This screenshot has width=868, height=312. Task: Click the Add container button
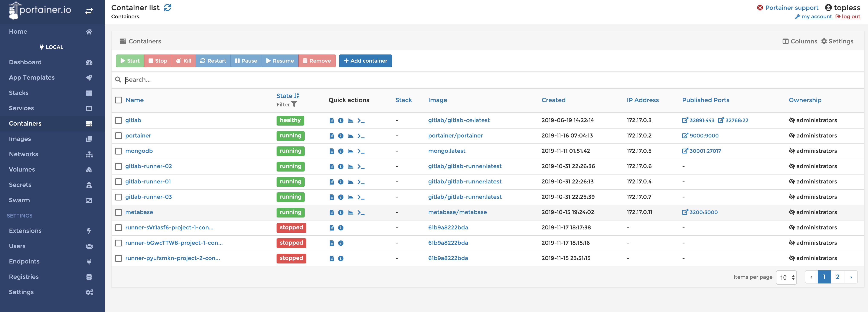click(x=365, y=61)
